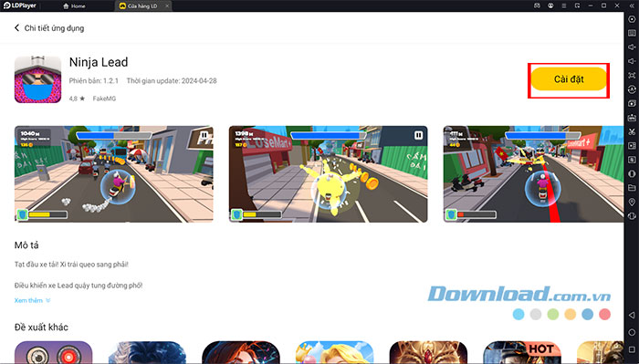Open the keyboard mapping tool

point(632,33)
